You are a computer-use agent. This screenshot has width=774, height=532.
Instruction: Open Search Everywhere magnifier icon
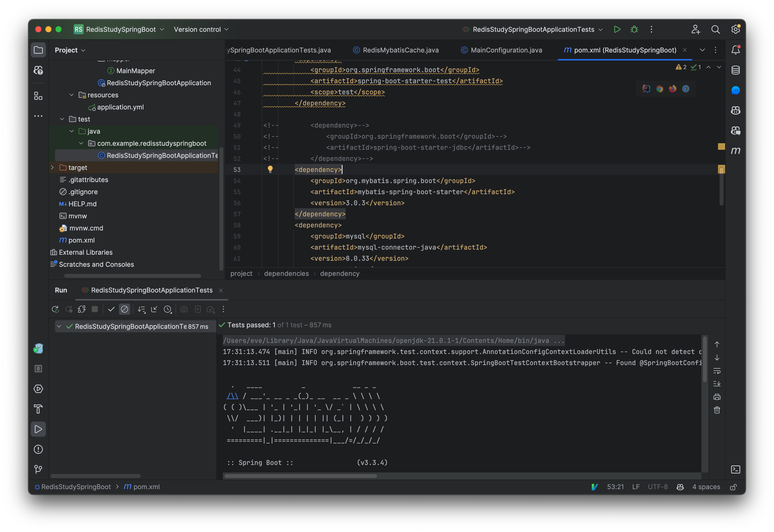(715, 29)
